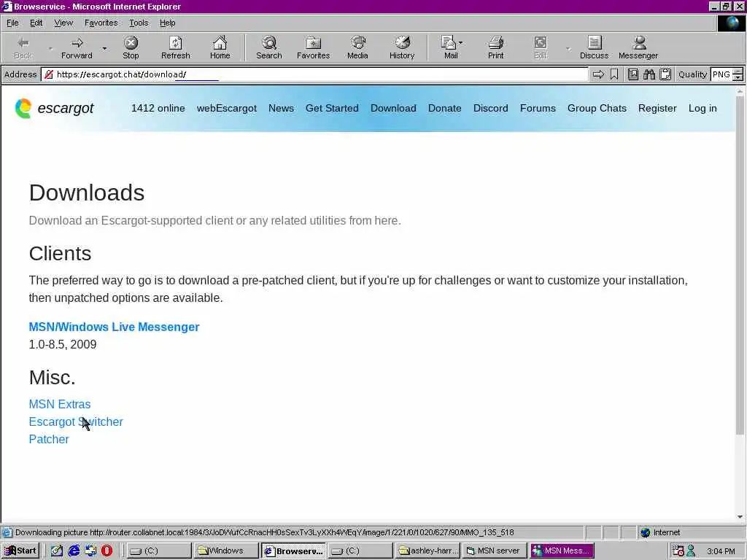The image size is (747, 560).
Task: Open the File menu
Action: coord(12,23)
